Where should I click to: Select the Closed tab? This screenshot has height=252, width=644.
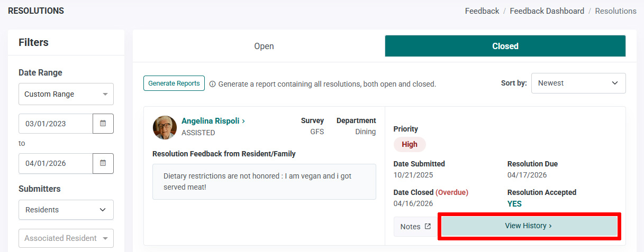(505, 46)
